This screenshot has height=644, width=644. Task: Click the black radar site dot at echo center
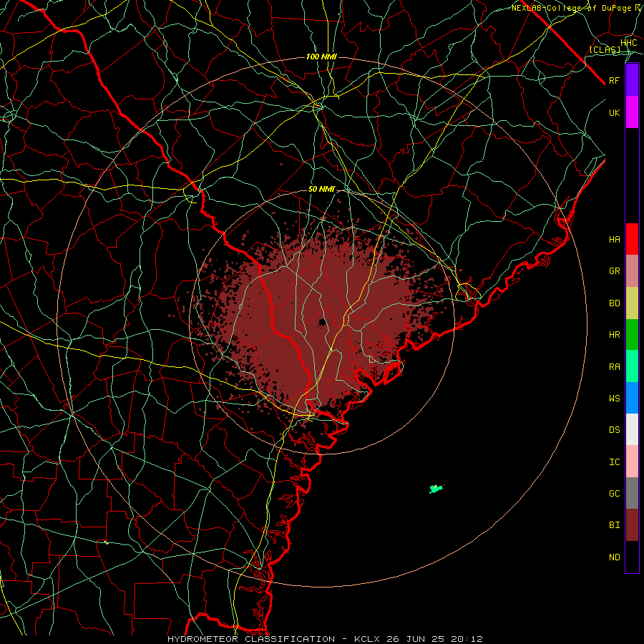click(323, 321)
